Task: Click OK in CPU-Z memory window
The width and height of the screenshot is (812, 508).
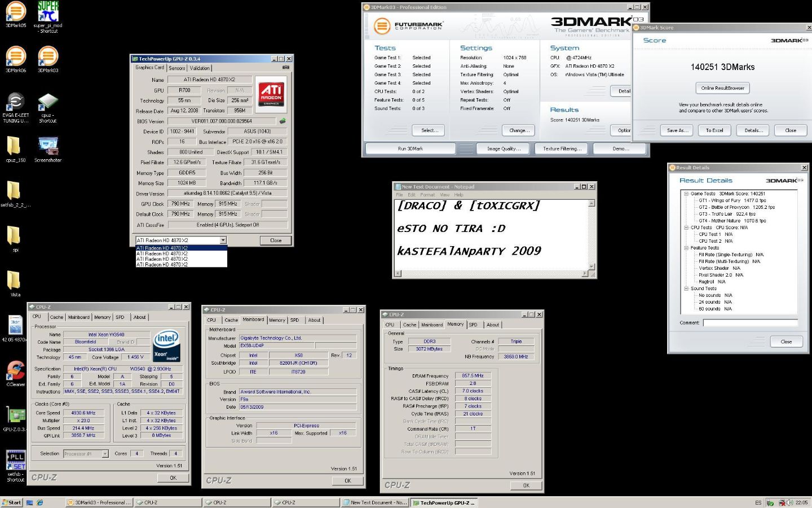Action: [x=526, y=485]
